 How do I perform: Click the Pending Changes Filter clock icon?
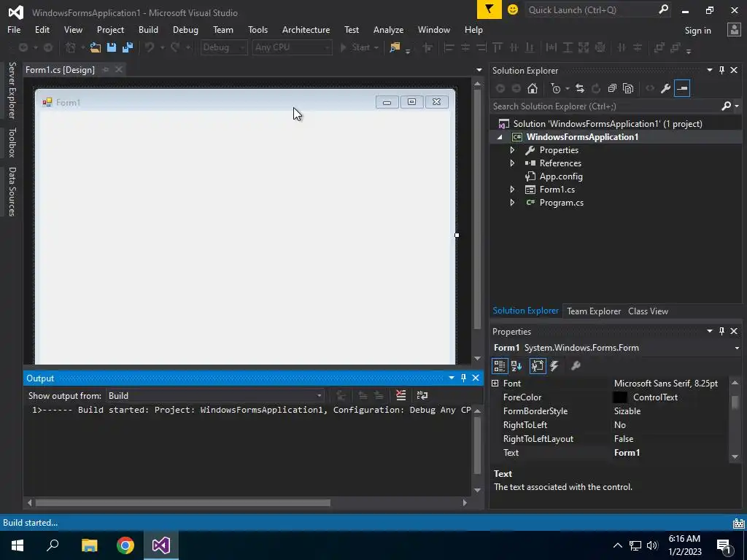tap(555, 88)
